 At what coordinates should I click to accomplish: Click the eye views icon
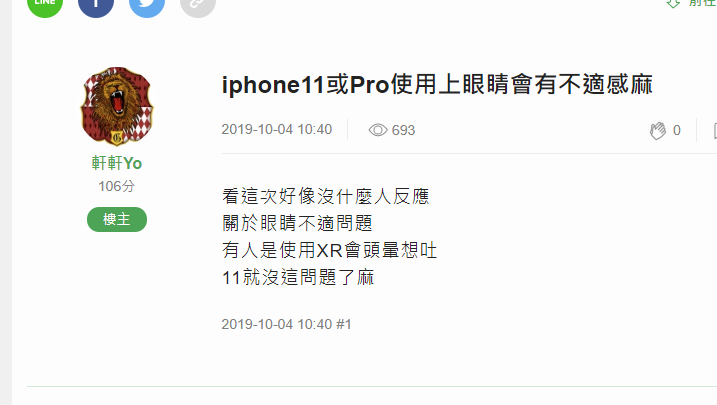[378, 130]
